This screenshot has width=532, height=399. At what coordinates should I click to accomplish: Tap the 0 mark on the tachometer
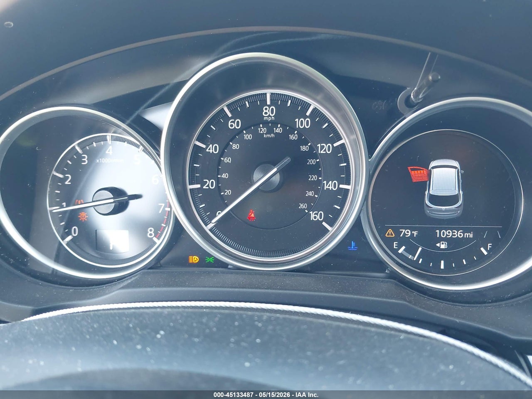tap(75, 231)
